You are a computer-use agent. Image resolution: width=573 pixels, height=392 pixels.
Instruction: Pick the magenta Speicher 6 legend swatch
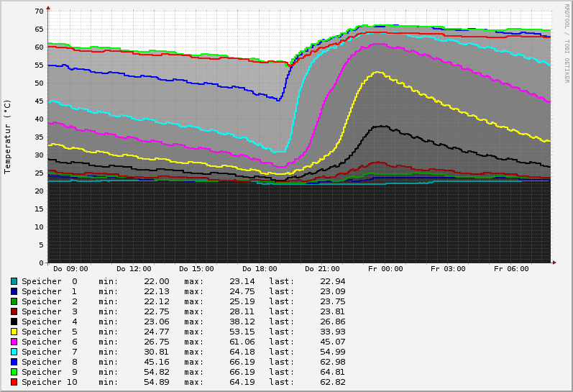(14, 342)
